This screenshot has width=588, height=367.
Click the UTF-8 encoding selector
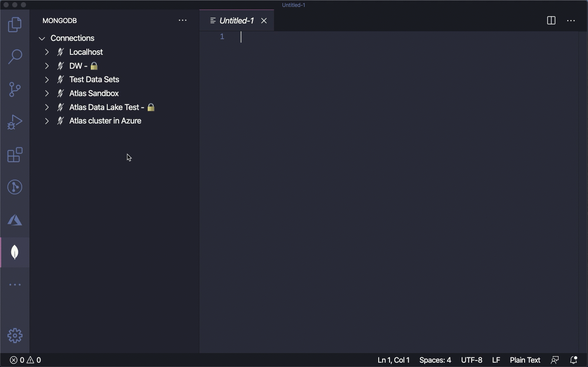click(x=471, y=360)
